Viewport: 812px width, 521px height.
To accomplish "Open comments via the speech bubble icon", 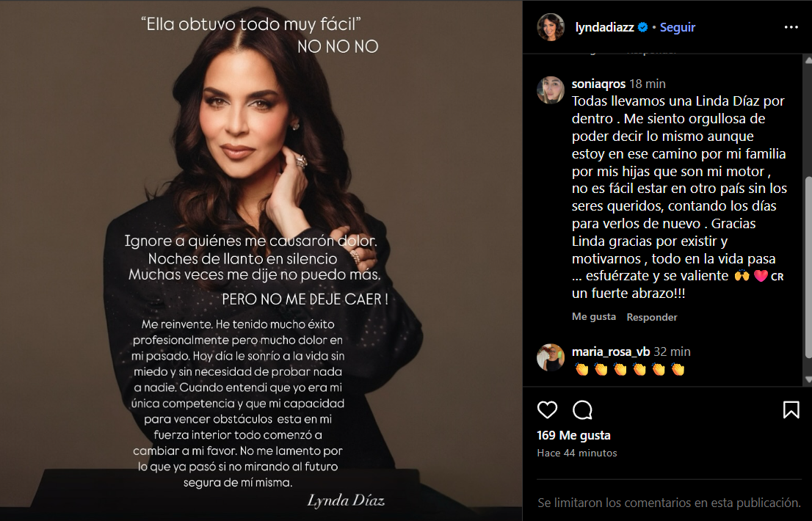I will (582, 409).
